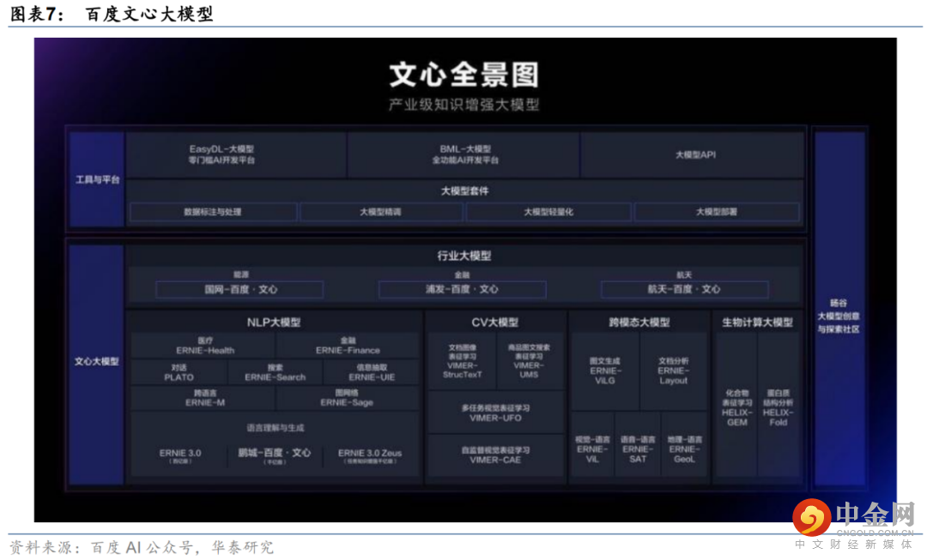Image resolution: width=927 pixels, height=560 pixels.
Task: Select the "国网-百度·文心" energy model box
Action: (240, 290)
